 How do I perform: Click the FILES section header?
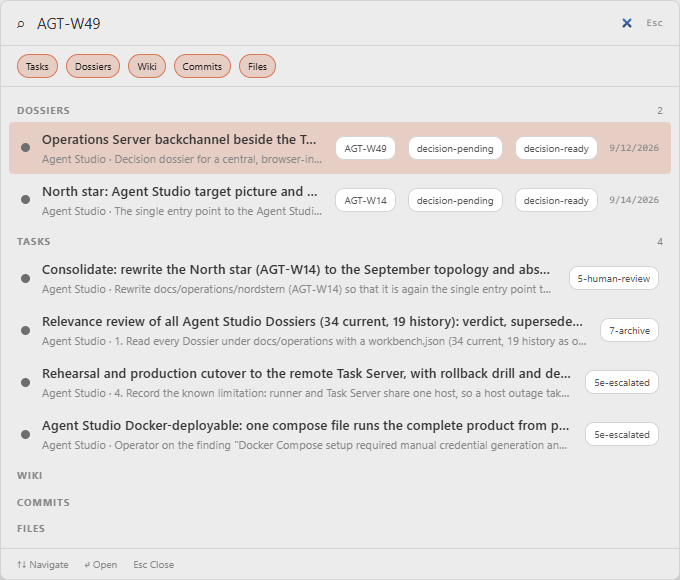[31, 528]
